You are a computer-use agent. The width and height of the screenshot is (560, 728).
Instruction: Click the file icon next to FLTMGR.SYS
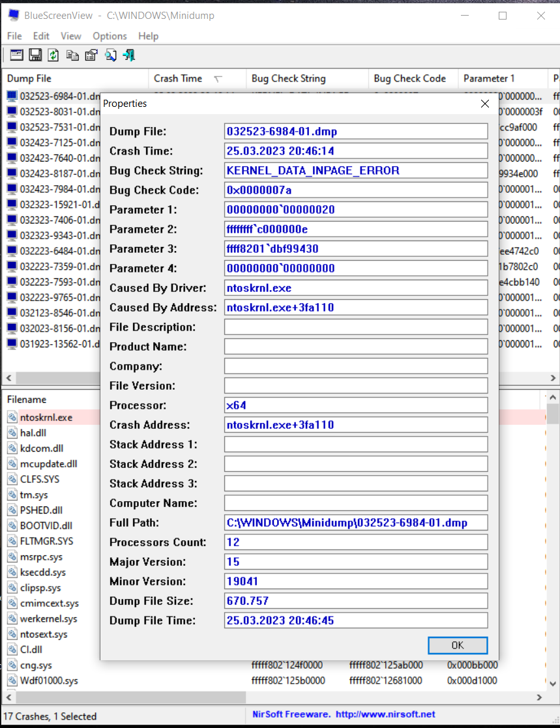pyautogui.click(x=12, y=541)
